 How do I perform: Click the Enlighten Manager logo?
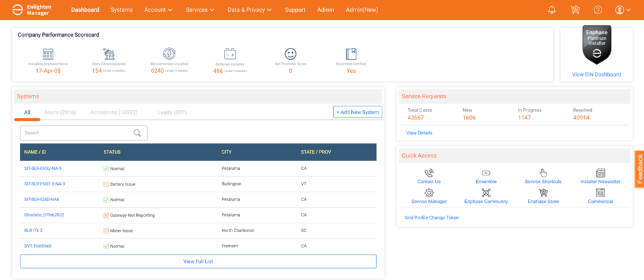click(x=31, y=10)
